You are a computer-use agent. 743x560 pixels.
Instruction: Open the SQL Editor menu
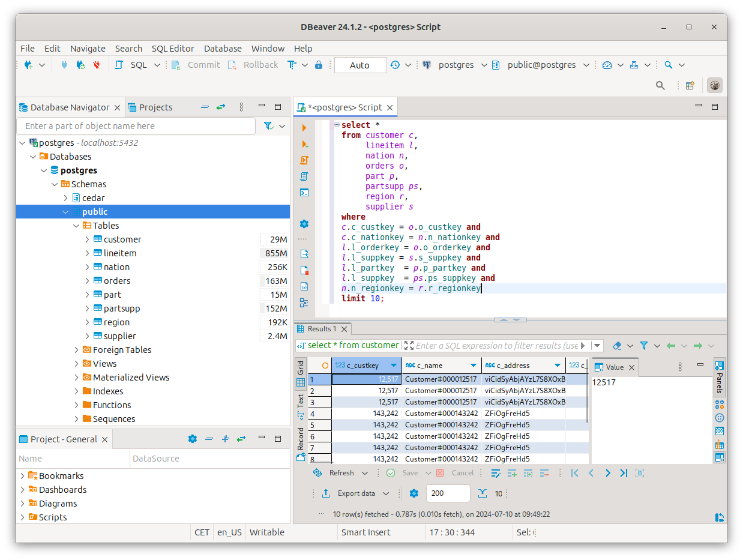click(x=173, y=49)
